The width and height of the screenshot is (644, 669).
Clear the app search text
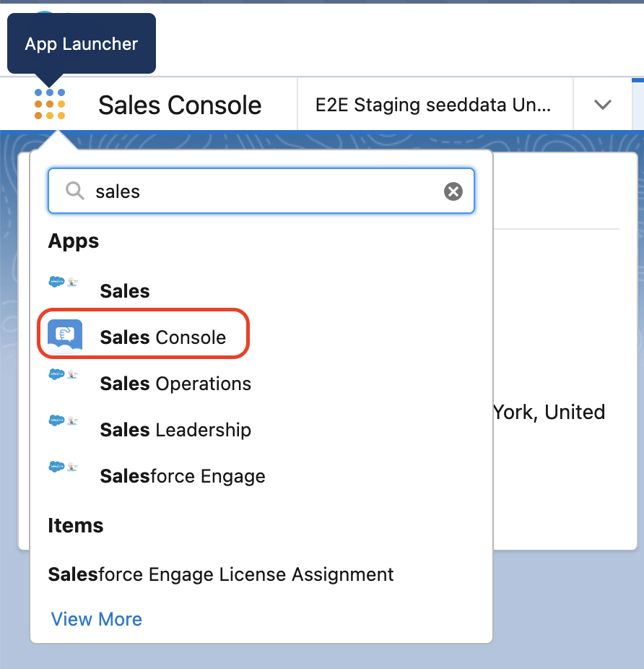pos(453,191)
